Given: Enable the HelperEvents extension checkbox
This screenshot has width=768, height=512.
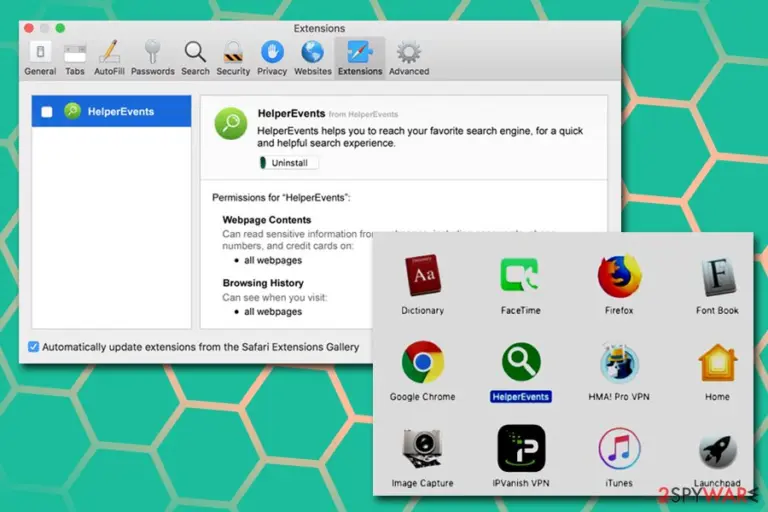Looking at the screenshot, I should (x=47, y=112).
